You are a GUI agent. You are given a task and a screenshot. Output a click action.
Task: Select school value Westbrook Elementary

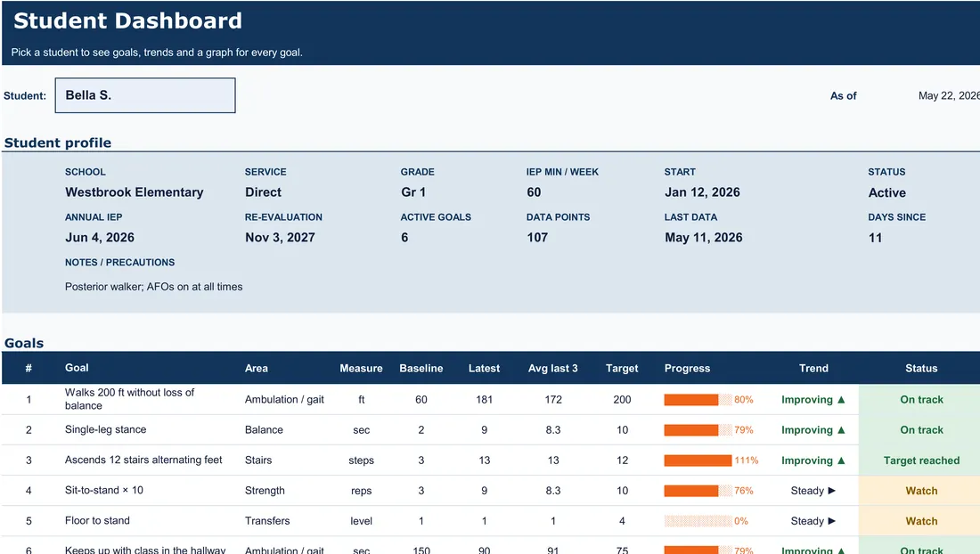(x=135, y=192)
